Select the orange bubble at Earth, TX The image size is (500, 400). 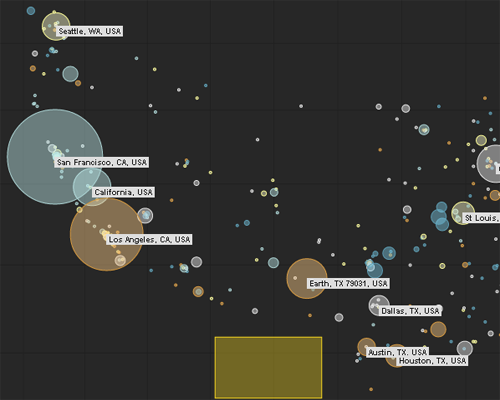coord(307,278)
